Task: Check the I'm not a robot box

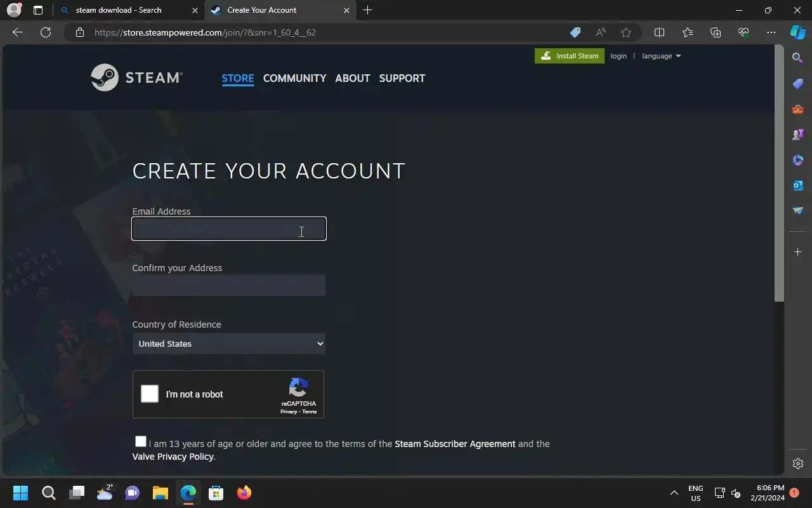Action: pos(150,394)
